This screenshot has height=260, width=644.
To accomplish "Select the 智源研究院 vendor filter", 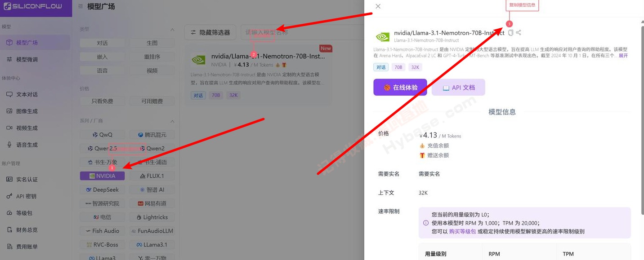I will tap(102, 203).
